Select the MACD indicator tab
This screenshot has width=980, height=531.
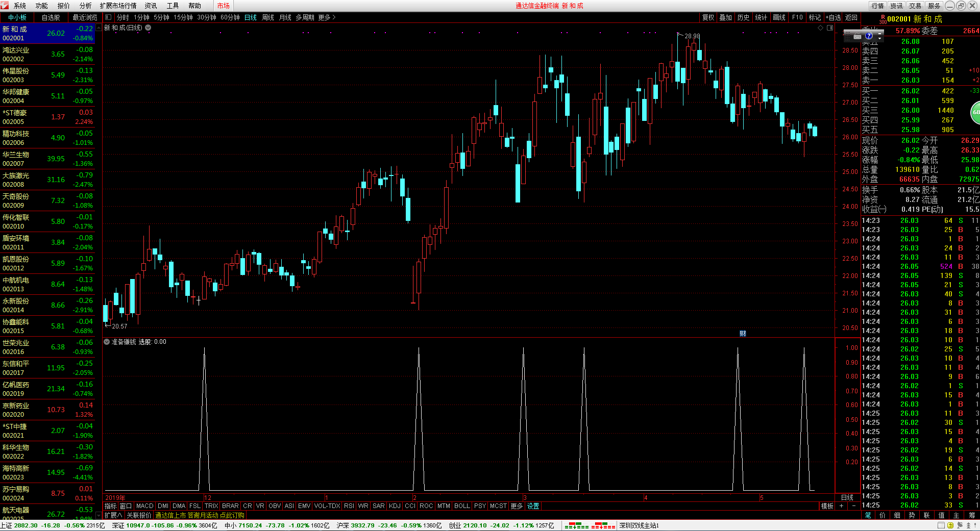(x=144, y=506)
